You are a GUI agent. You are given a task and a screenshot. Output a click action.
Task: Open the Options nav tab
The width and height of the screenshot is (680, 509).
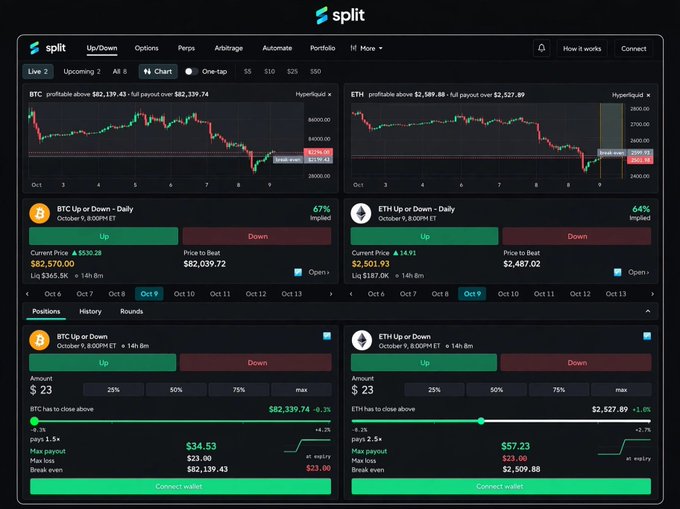[x=147, y=48]
